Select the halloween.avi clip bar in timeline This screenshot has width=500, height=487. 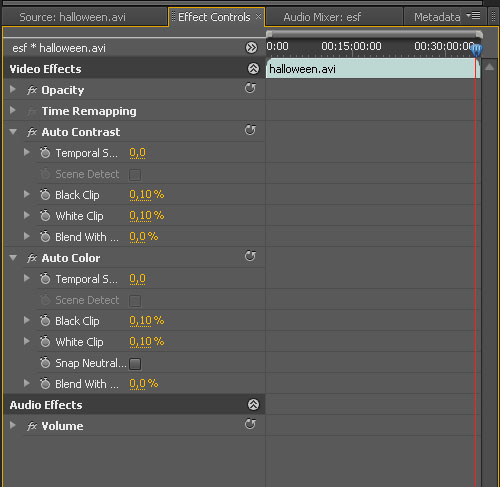click(x=373, y=69)
